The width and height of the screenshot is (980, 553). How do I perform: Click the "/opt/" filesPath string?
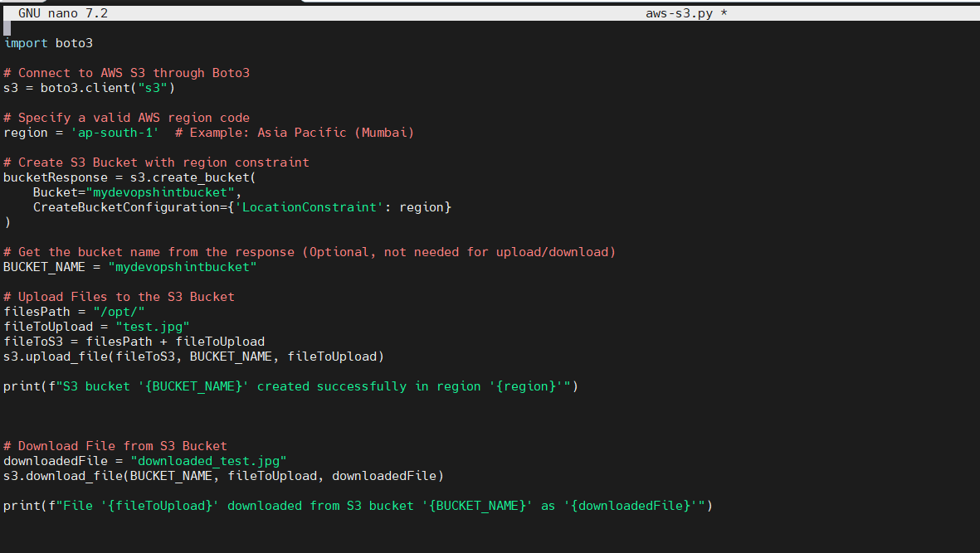pos(120,311)
